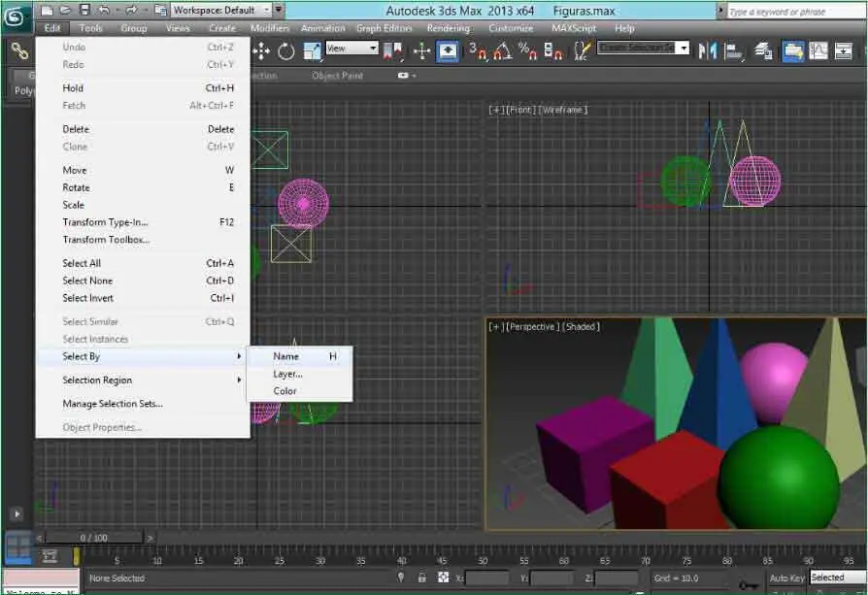
Task: Click the Mirror tool icon
Action: (707, 51)
